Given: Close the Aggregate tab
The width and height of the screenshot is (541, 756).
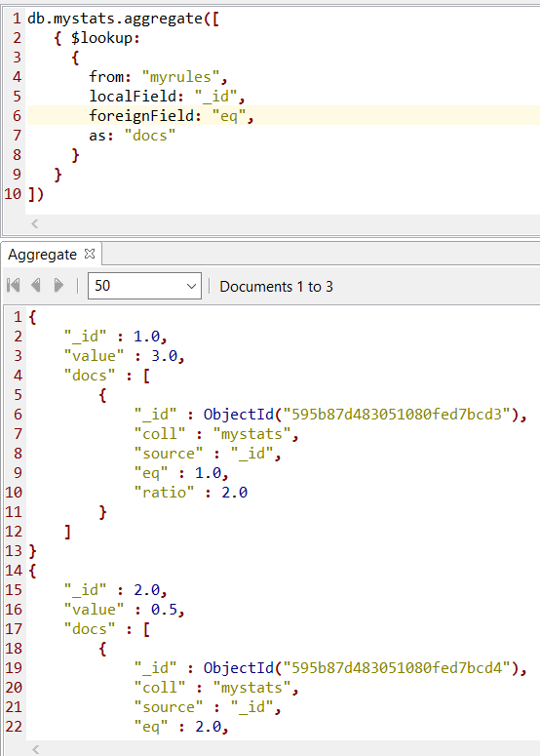Looking at the screenshot, I should (90, 254).
